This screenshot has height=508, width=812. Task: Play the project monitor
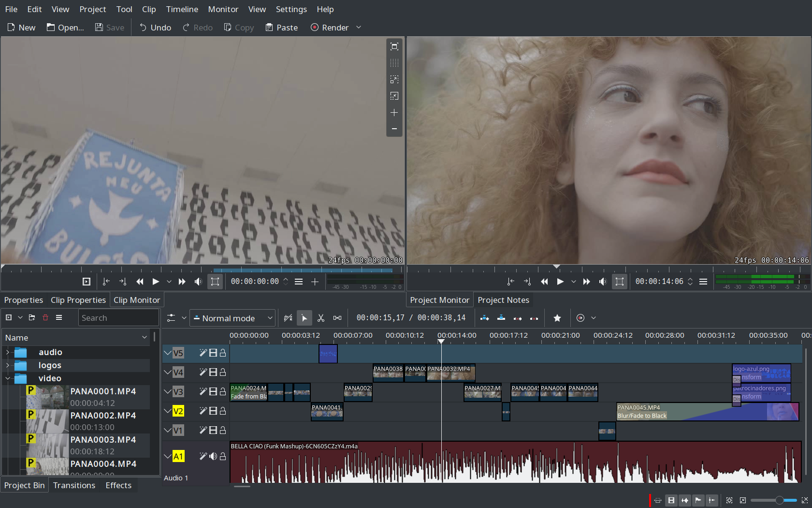coord(560,282)
